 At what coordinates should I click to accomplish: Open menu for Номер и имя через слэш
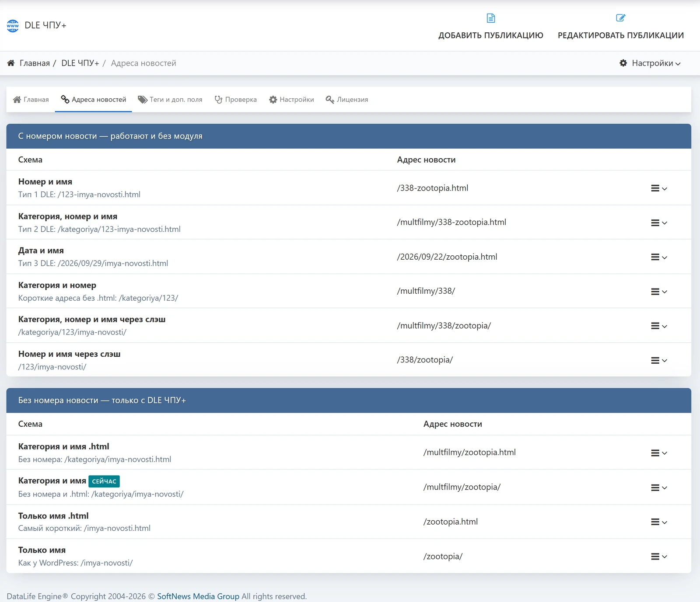coord(659,361)
